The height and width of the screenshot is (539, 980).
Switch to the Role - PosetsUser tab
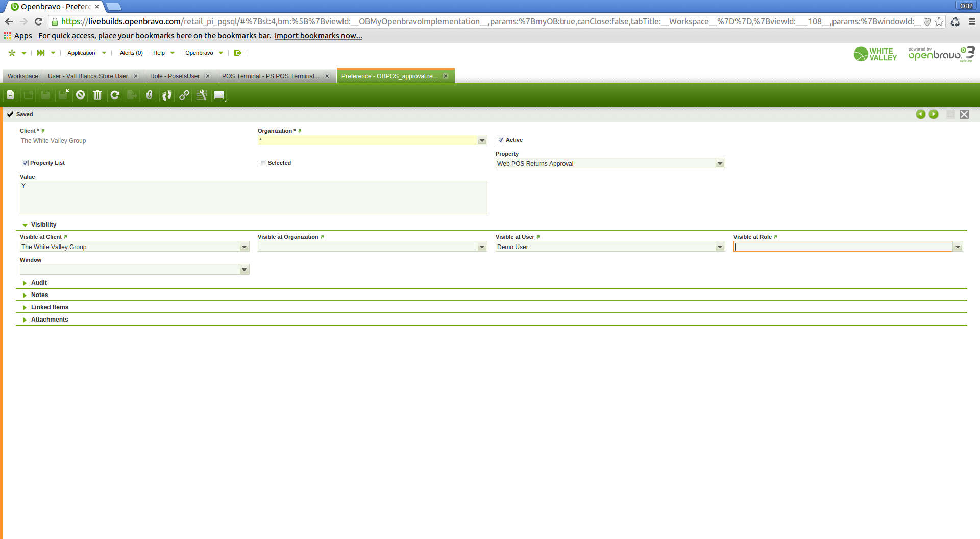pos(175,76)
